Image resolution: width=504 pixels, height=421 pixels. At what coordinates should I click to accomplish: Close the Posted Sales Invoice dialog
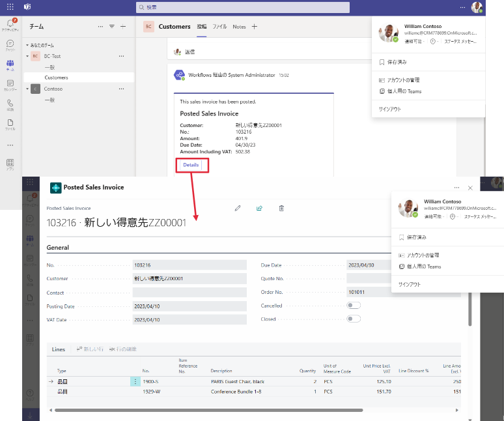tap(470, 188)
